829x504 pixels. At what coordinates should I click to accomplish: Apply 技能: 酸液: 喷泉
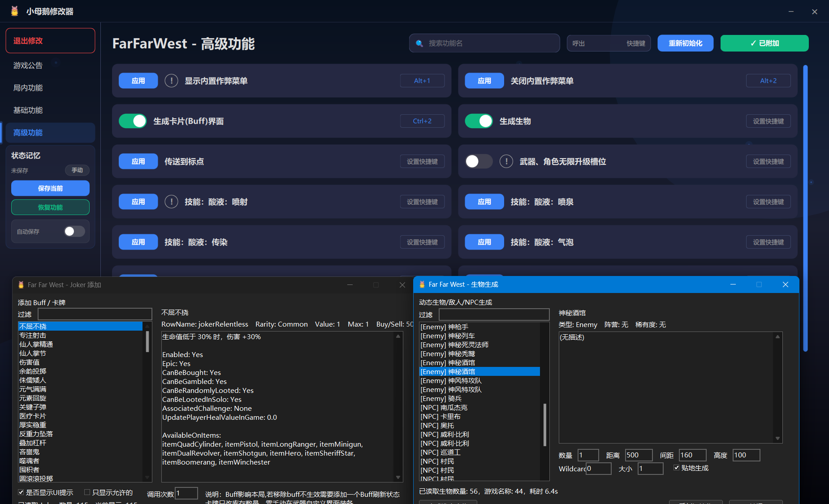[x=484, y=202]
